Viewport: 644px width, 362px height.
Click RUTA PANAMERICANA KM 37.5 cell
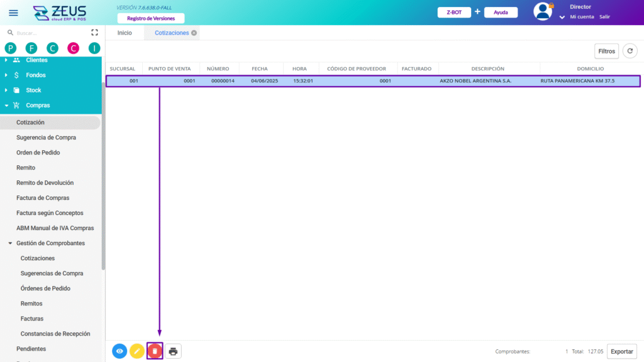pos(577,81)
